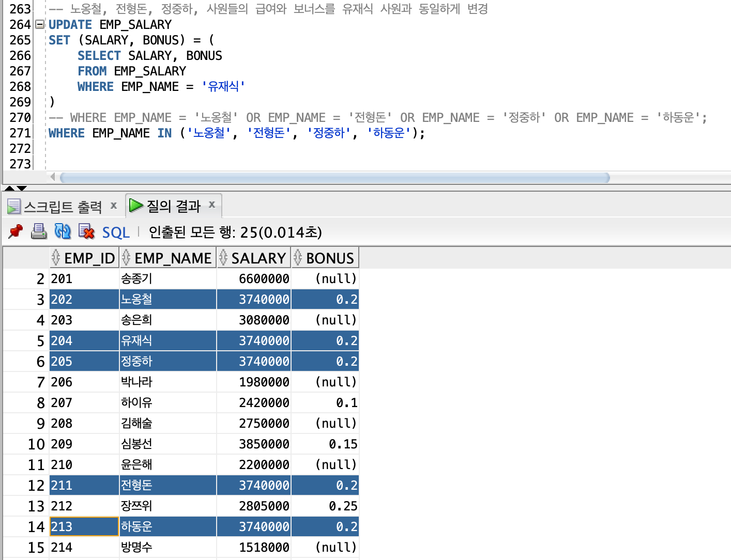Click the salary cell 1980000

253,382
